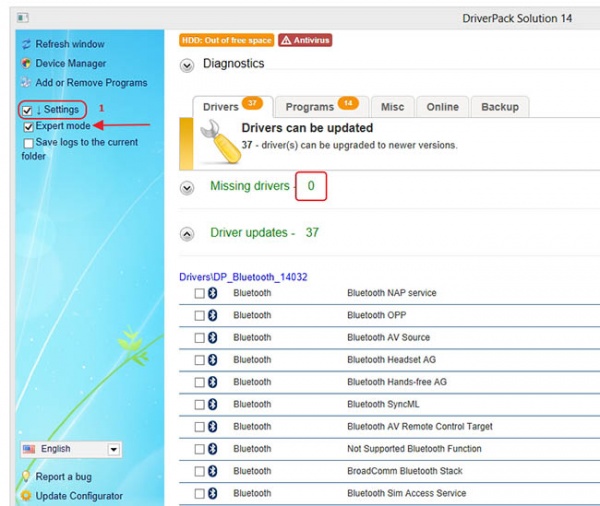The height and width of the screenshot is (506, 600).
Task: Click the Report a bug lightbulb icon
Action: tap(26, 477)
